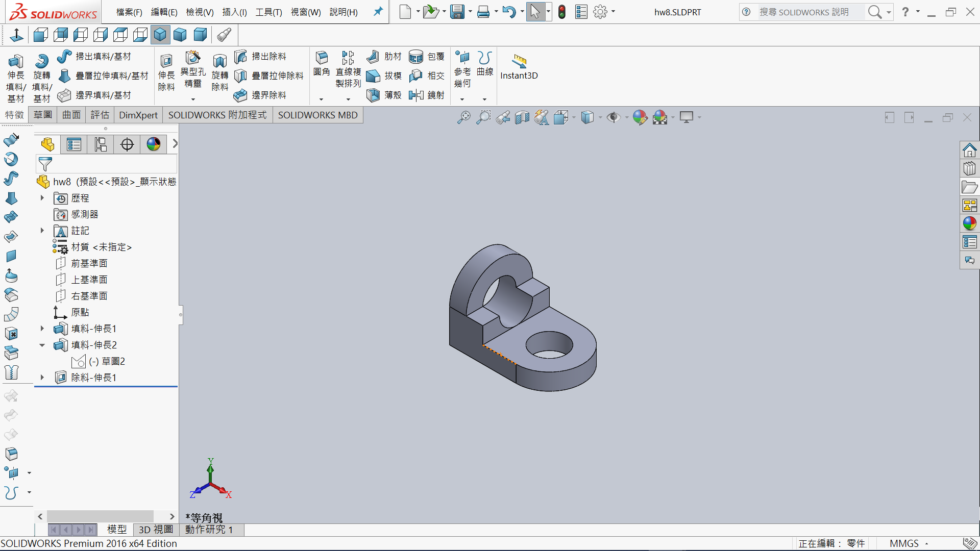Open the 工具(T) menu
Viewport: 980px width, 551px height.
pyautogui.click(x=268, y=12)
